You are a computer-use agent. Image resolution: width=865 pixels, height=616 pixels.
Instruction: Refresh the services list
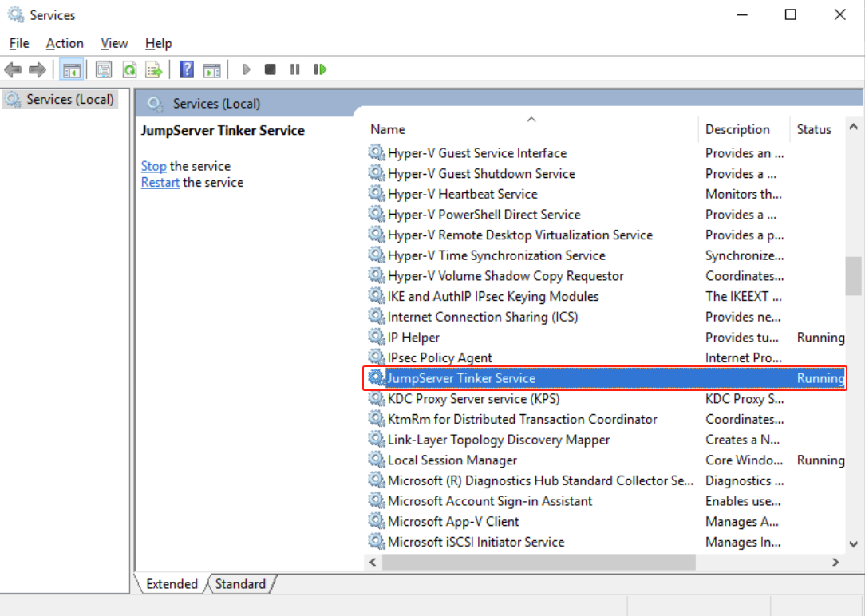129,69
